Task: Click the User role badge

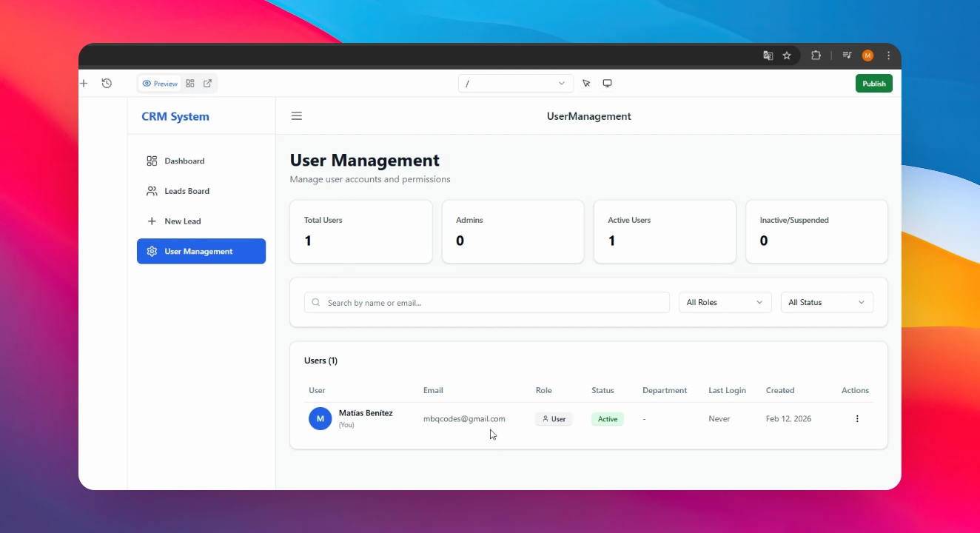Action: pyautogui.click(x=554, y=419)
